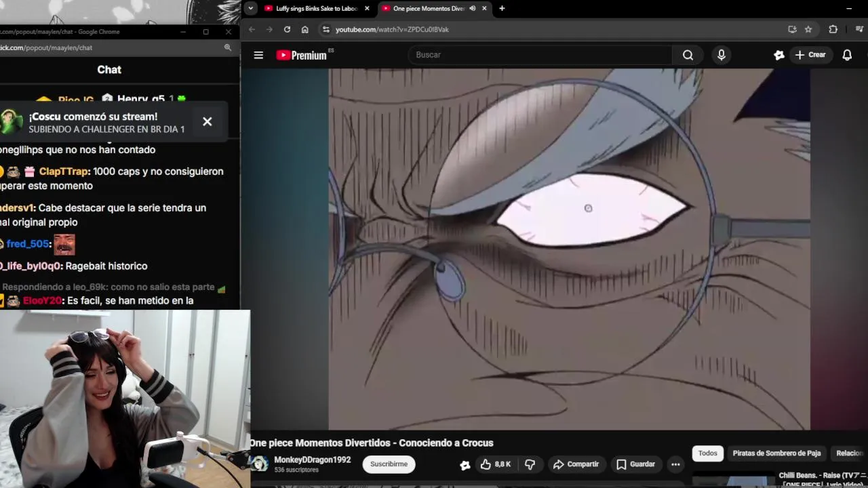Pause the video by clicking the player
The image size is (868, 488).
pyautogui.click(x=569, y=249)
